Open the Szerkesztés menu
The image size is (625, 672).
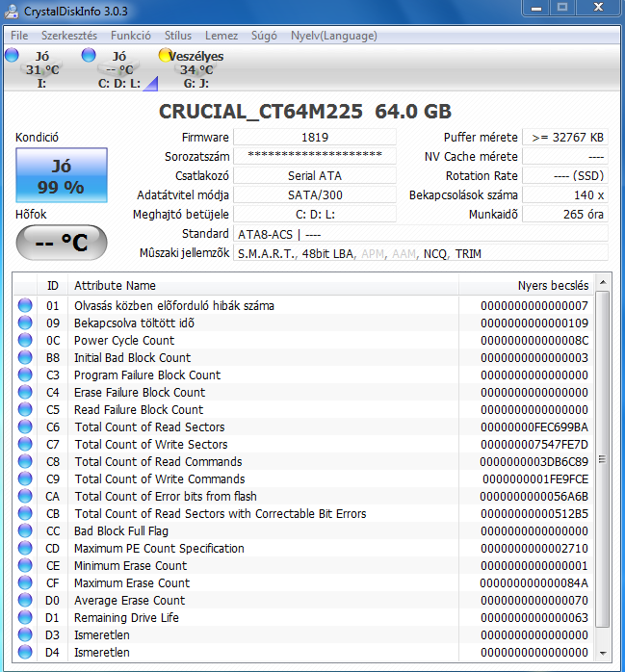(69, 36)
